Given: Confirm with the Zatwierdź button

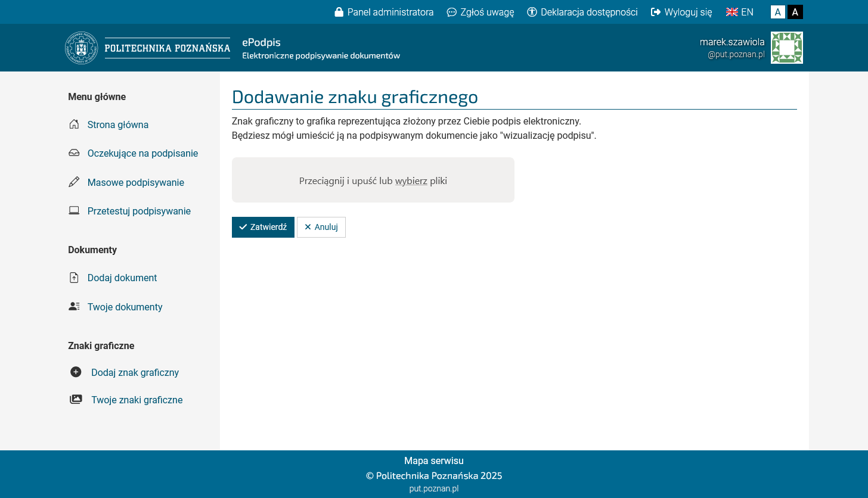Looking at the screenshot, I should point(263,227).
